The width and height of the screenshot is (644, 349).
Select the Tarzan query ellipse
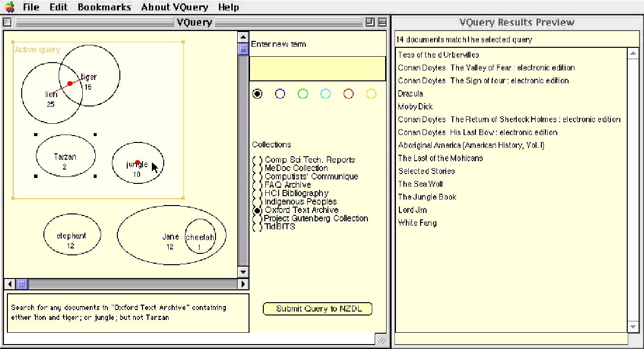tap(66, 156)
